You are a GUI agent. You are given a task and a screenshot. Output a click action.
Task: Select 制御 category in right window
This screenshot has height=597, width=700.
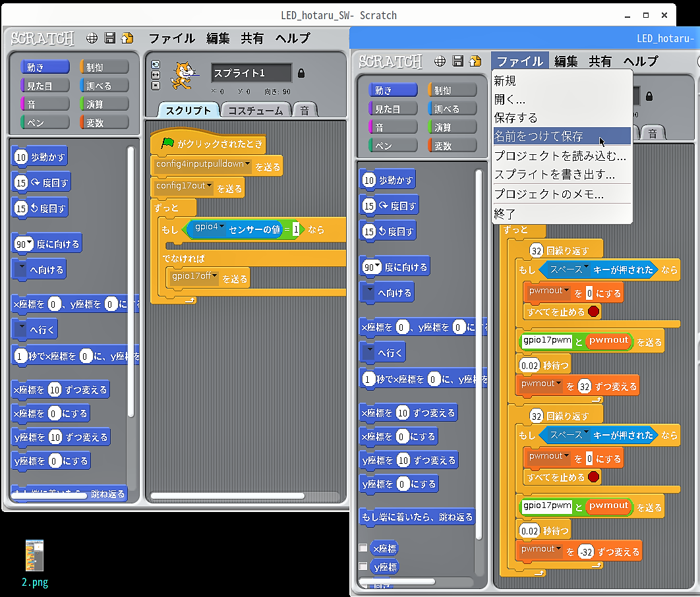(453, 90)
